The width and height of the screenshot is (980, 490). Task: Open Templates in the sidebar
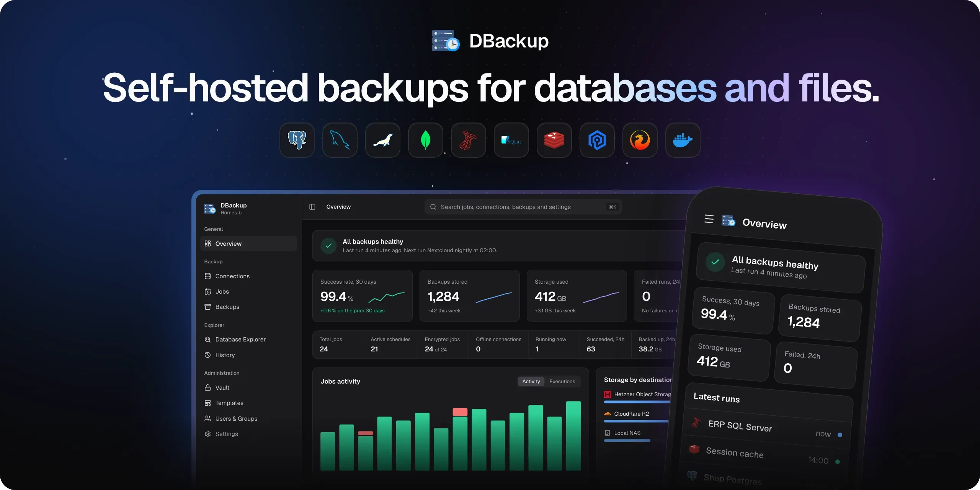(x=248, y=403)
